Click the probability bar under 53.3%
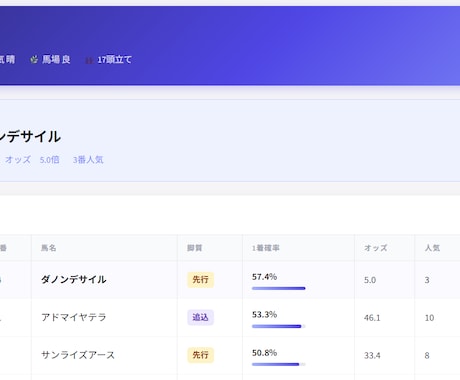460x380 pixels. tap(279, 326)
